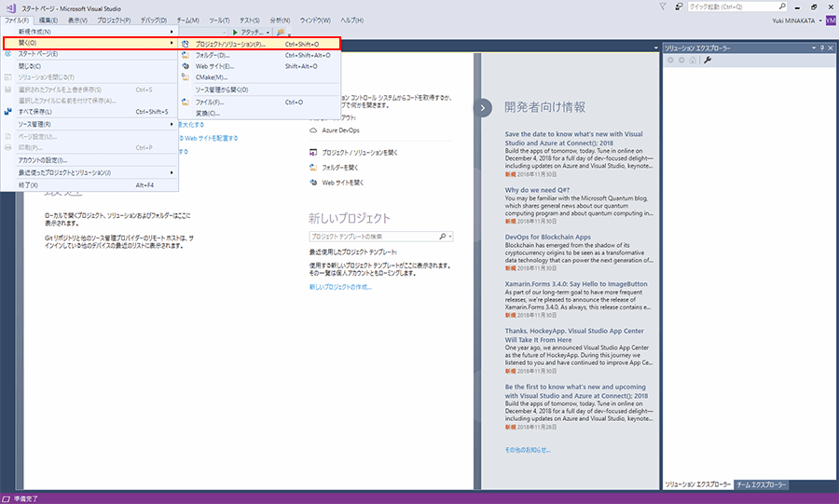Screen dimensions: 839x504
Task: Choose ソース管理から開く(O) menu entry
Action: tap(259, 89)
